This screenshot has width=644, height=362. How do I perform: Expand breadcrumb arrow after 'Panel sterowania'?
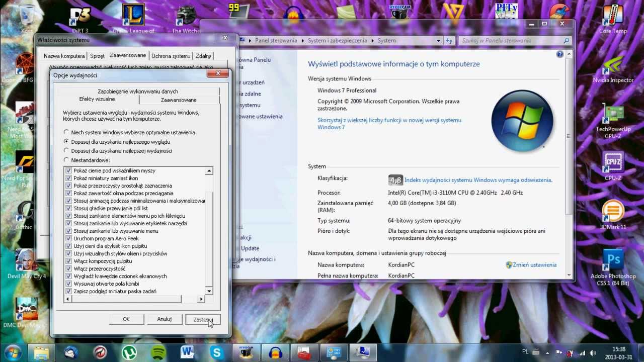pos(303,40)
